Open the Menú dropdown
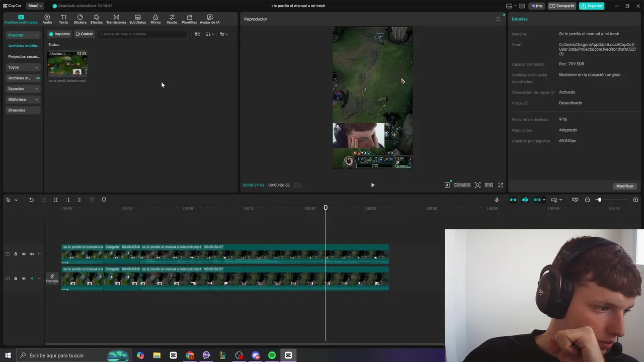Viewport: 644px width, 362px height. (x=35, y=6)
